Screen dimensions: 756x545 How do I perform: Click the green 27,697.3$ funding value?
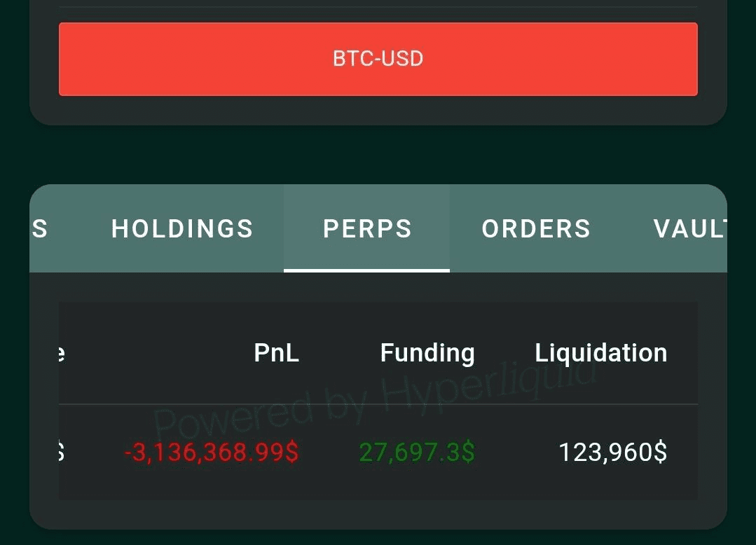tap(417, 453)
